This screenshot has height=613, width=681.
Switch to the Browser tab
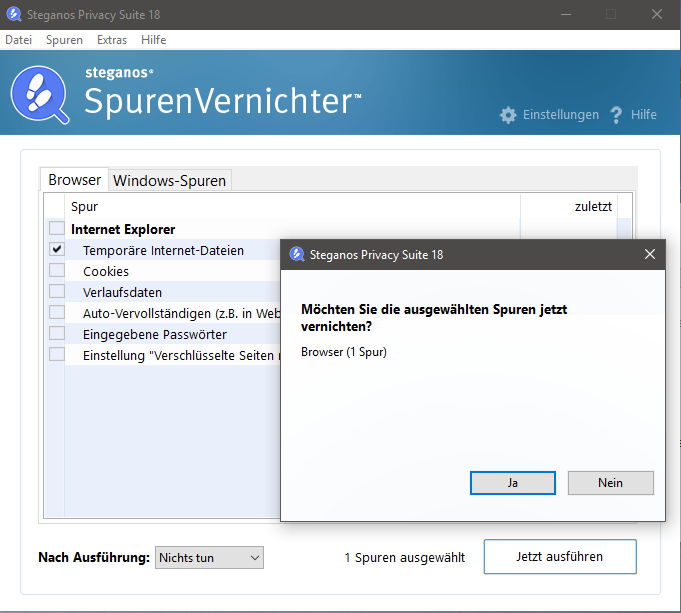[x=74, y=179]
